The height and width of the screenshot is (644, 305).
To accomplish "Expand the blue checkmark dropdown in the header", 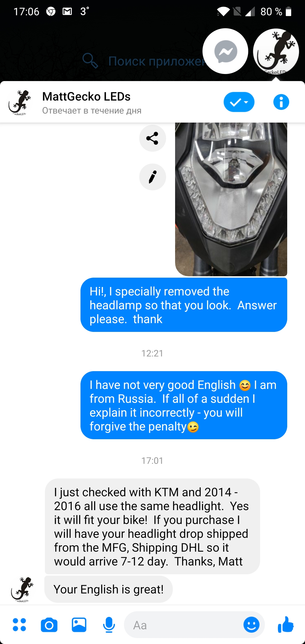I will [239, 102].
